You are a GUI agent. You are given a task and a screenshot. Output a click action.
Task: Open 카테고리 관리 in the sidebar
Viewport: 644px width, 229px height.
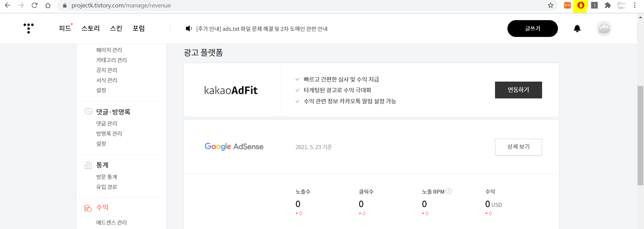[x=111, y=60]
